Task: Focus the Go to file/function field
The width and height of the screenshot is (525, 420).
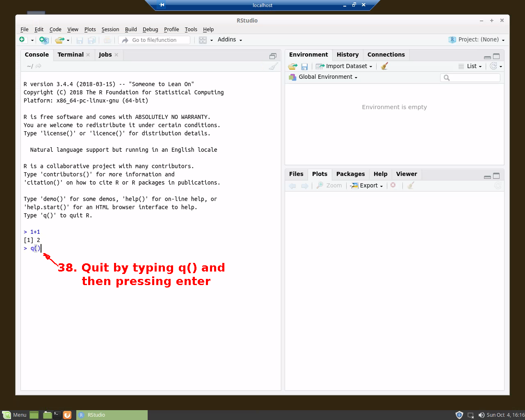Action: (x=155, y=40)
